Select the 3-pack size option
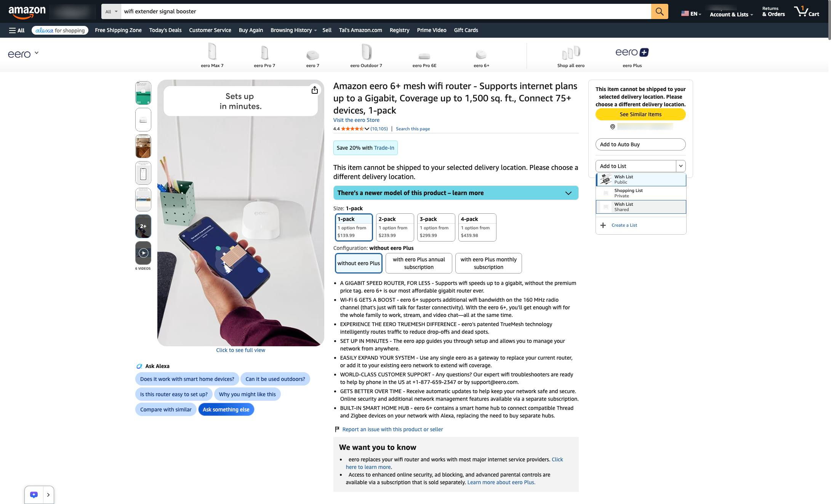Screen dimensions: 831x504 click(436, 227)
